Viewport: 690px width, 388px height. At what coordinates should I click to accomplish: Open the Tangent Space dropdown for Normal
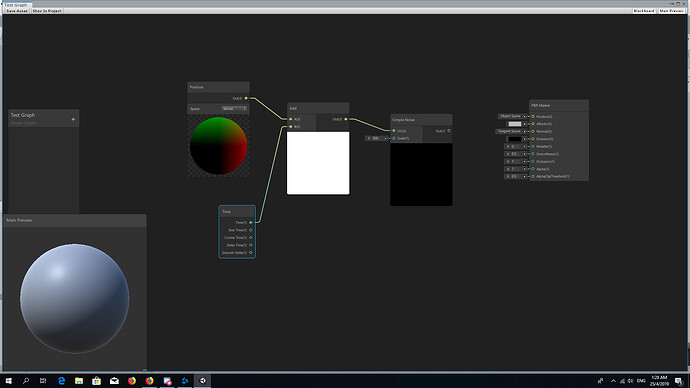pos(511,131)
